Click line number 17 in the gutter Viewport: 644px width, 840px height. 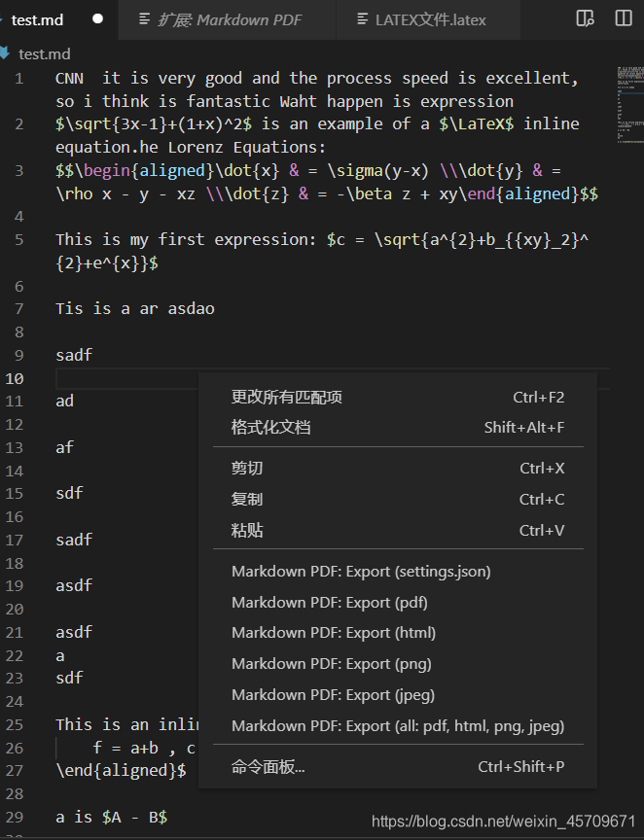15,540
